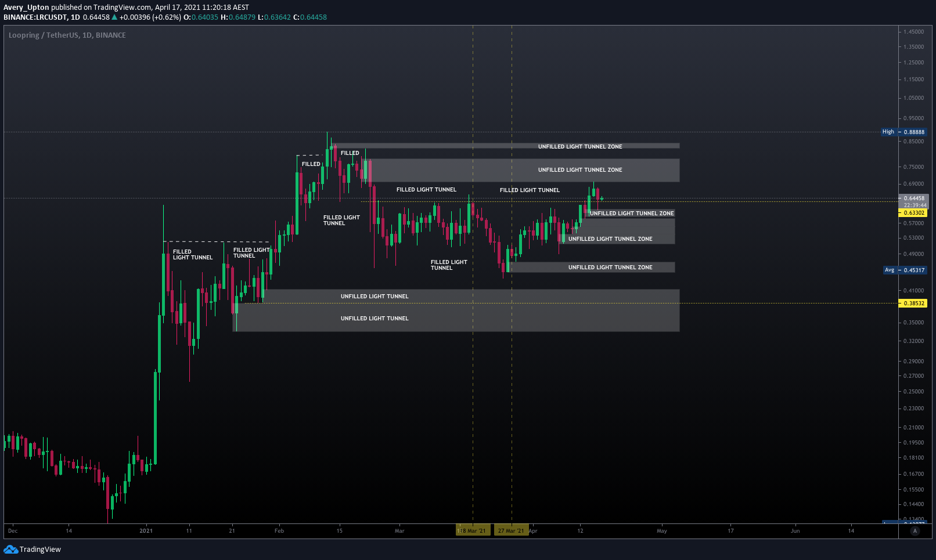Click the 0.14400 price axis value
Screen dimensions: 936x560
pyautogui.click(x=913, y=504)
